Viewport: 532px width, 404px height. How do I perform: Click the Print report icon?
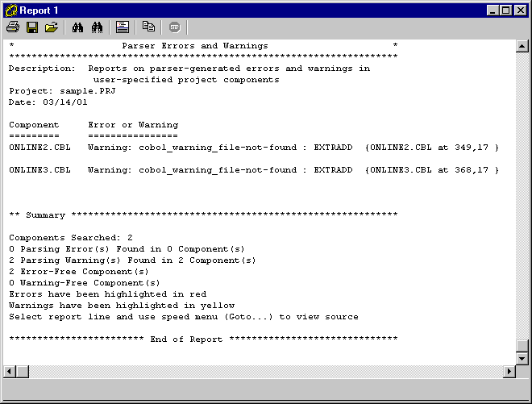[13, 27]
